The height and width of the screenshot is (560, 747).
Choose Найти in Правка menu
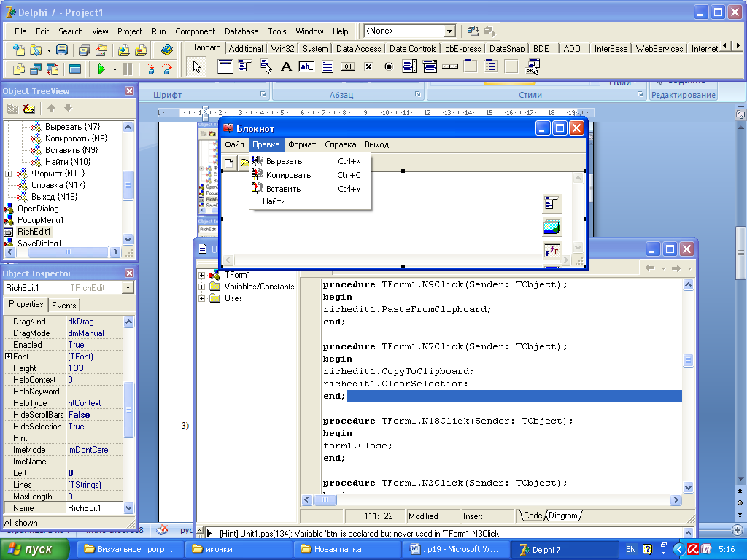(309, 201)
